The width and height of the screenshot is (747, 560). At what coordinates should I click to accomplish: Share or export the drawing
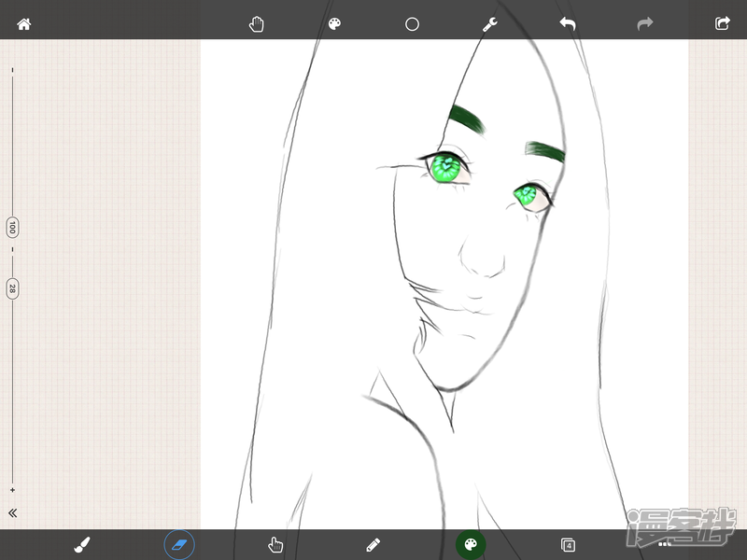pos(722,24)
